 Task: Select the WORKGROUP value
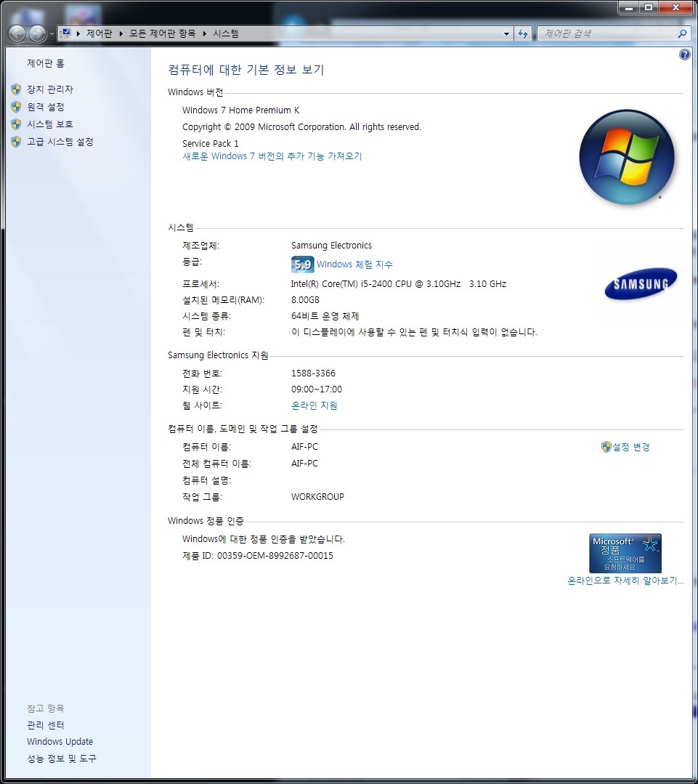click(x=318, y=497)
